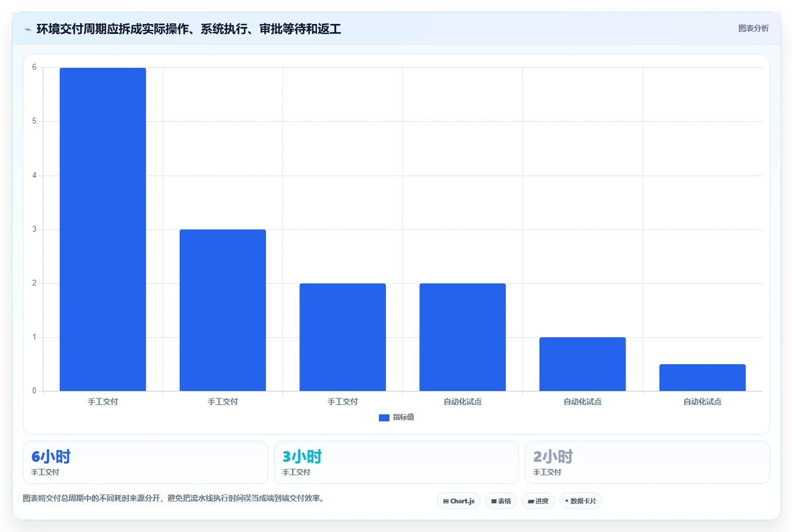Image resolution: width=793 pixels, height=532 pixels.
Task: Toggle the 指标值 legend color box
Action: [384, 418]
